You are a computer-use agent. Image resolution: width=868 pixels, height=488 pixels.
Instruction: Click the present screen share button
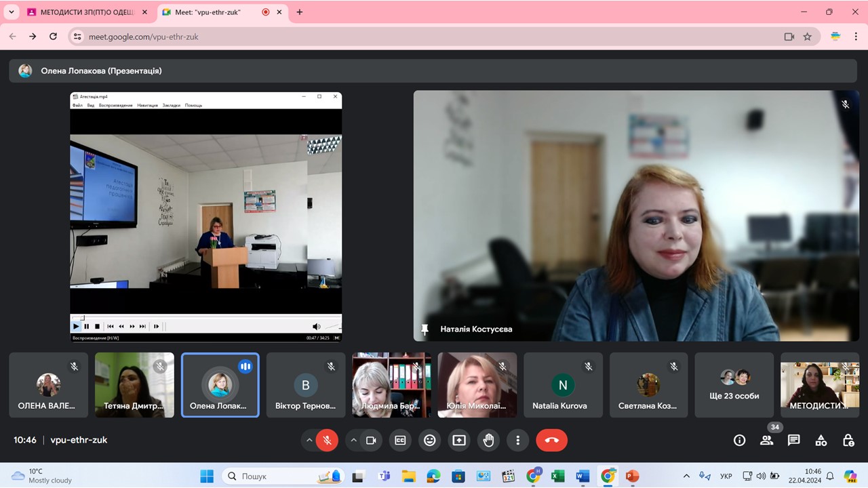(459, 441)
